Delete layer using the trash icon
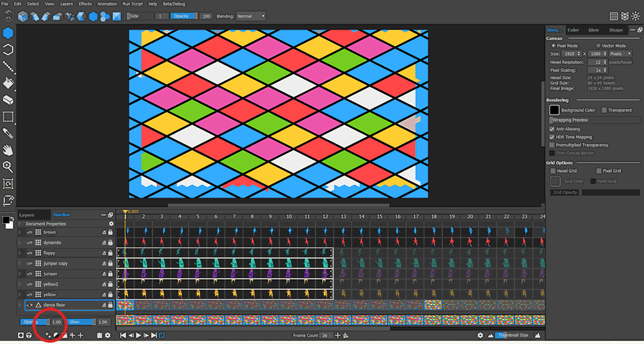The width and height of the screenshot is (644, 344). [100, 335]
